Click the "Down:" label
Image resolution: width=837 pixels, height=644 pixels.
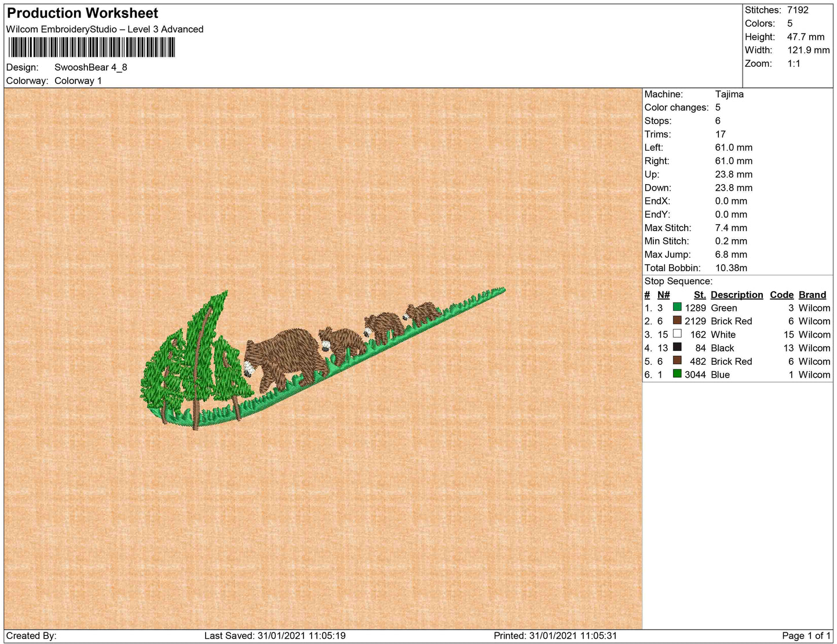pos(658,187)
